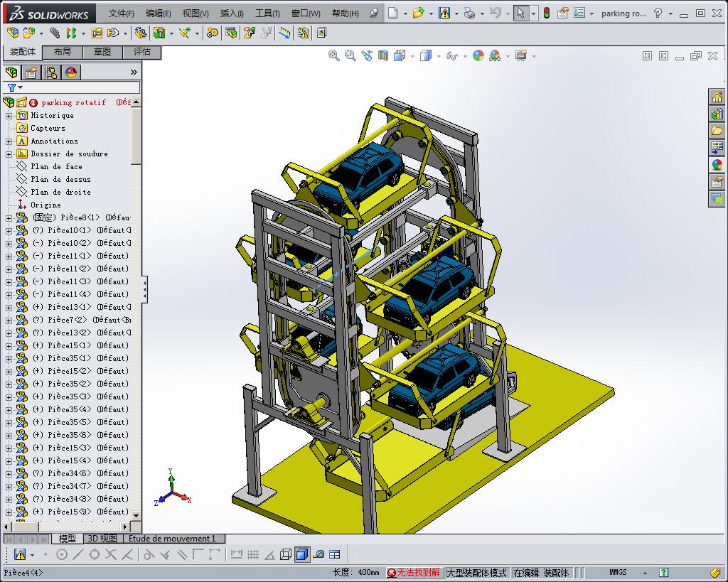Toggle Shaded With Edges display icon
Screen dimensions: 728x582
pos(301,554)
